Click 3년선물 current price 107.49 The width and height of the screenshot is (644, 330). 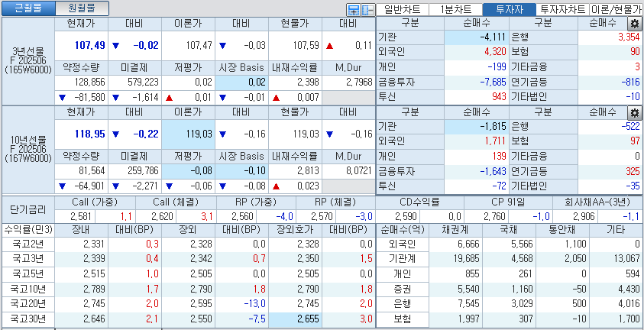click(x=89, y=46)
